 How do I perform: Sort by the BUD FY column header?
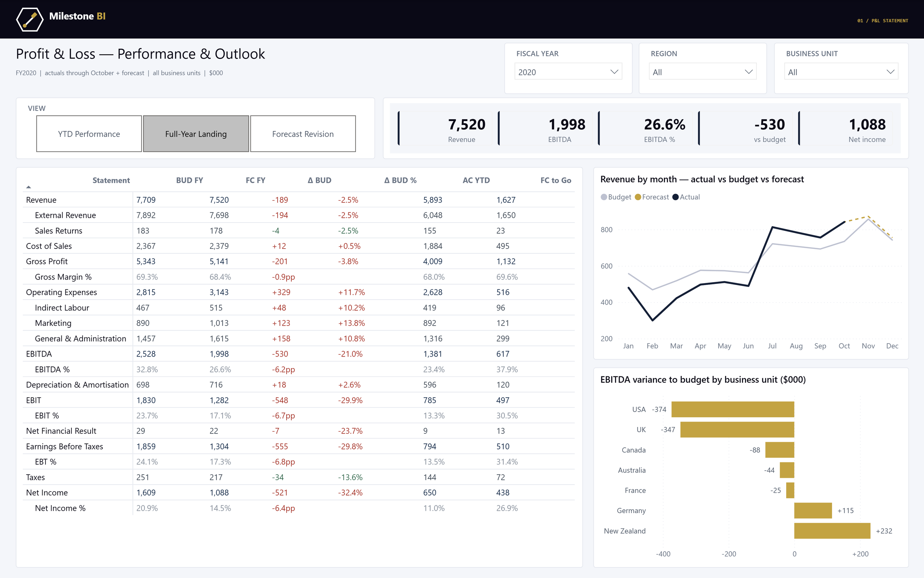click(189, 180)
